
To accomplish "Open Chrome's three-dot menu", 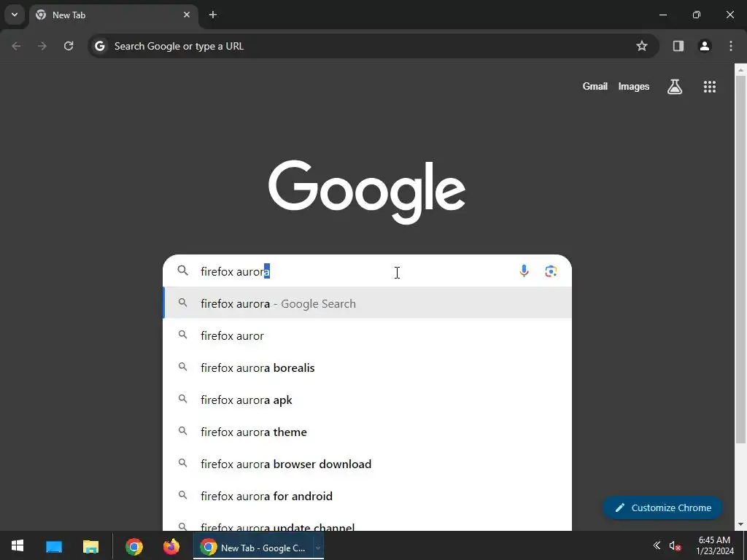I will coord(731,46).
